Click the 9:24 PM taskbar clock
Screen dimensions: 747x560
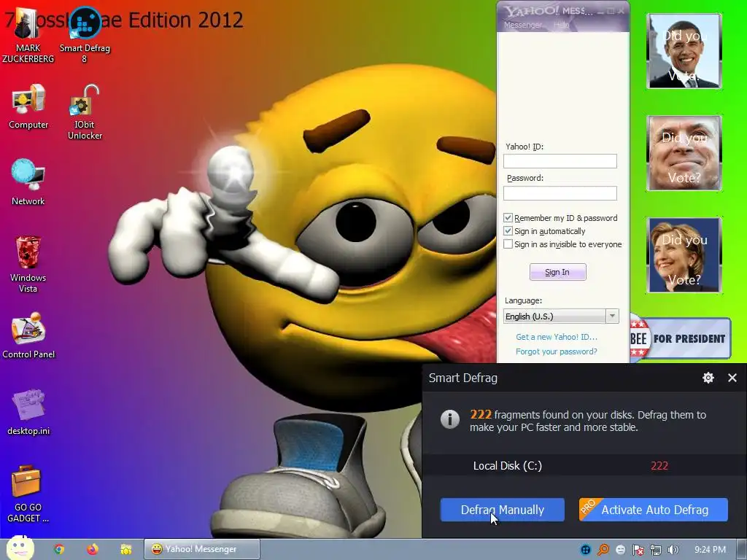coord(710,550)
